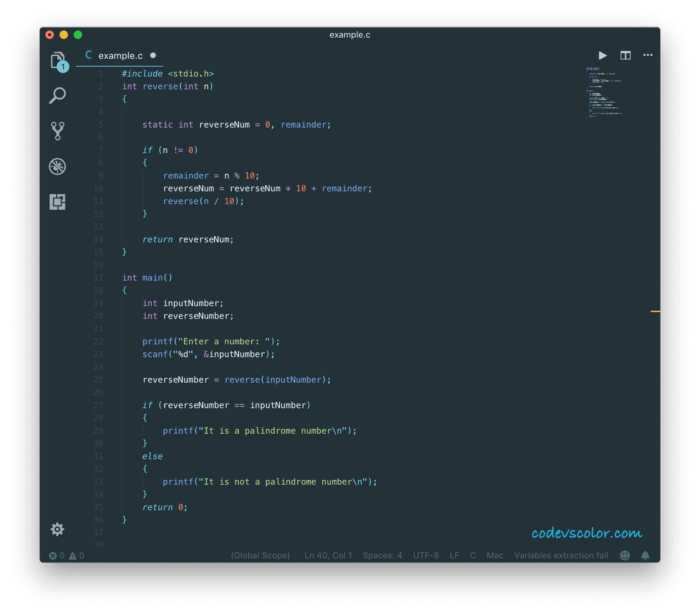Expand the more actions ellipsis menu
This screenshot has height=615, width=700.
click(648, 55)
